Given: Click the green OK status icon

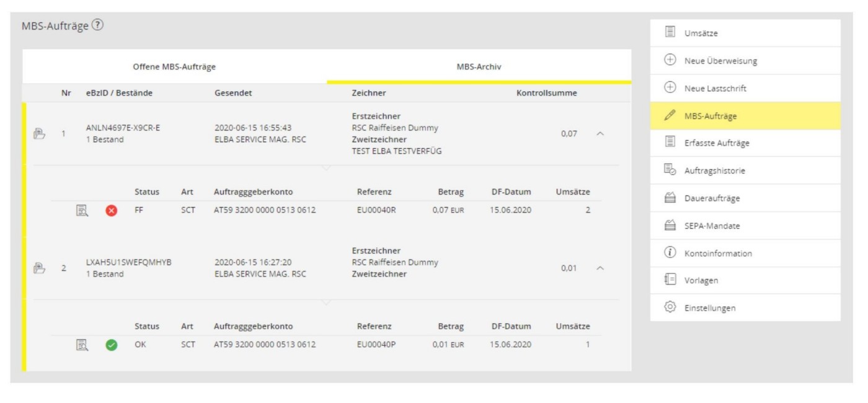Looking at the screenshot, I should click(x=112, y=345).
